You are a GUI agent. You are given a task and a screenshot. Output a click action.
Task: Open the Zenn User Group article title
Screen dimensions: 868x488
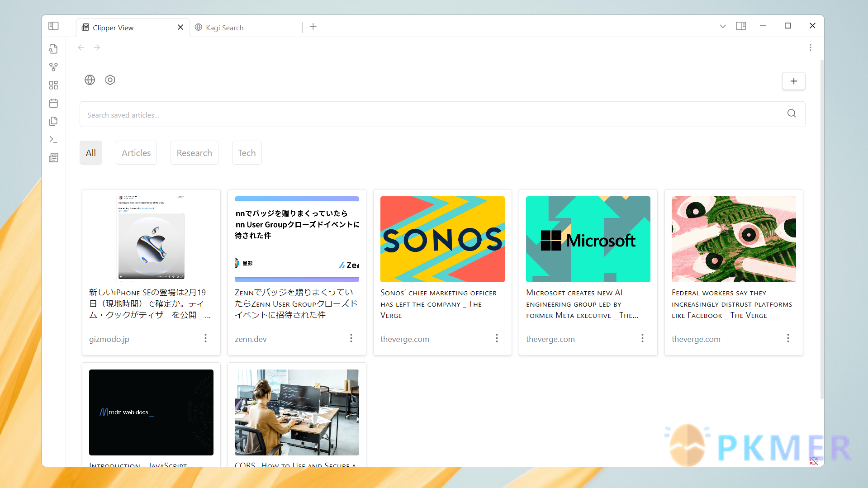pyautogui.click(x=296, y=304)
